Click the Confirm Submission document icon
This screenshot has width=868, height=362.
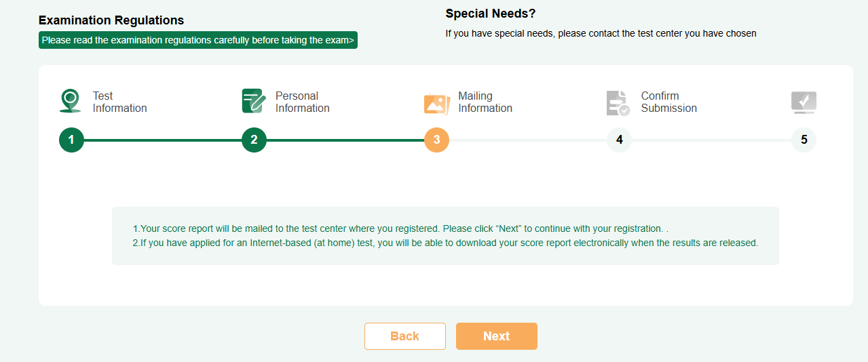618,103
